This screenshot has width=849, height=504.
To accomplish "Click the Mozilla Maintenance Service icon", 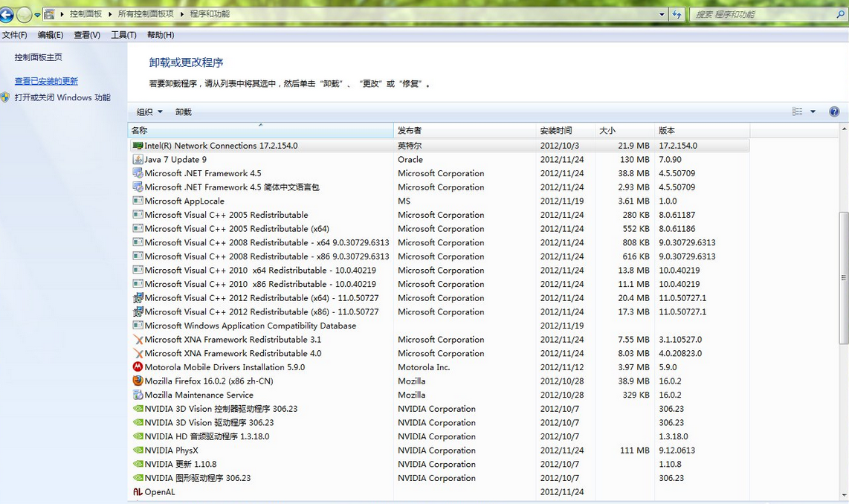I will (x=138, y=395).
